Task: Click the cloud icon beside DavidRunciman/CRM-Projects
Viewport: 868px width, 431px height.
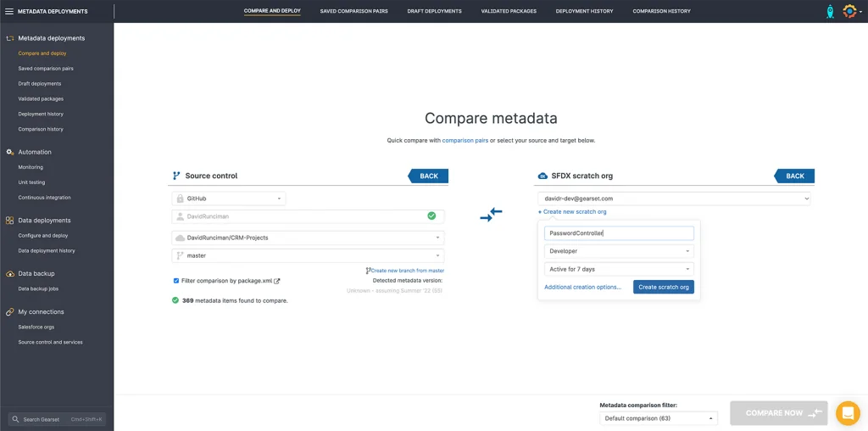Action: [x=180, y=238]
